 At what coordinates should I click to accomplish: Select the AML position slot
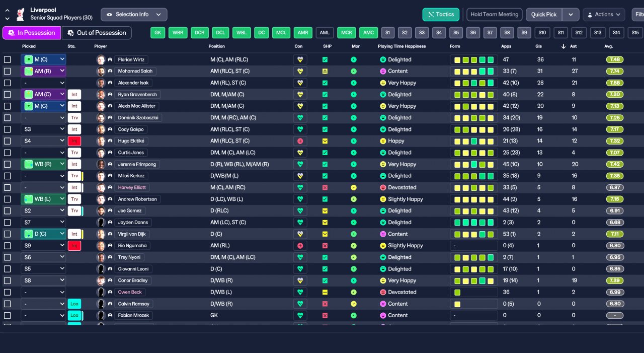325,33
